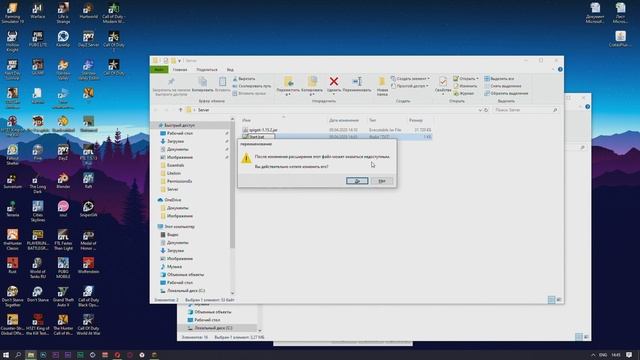Open Essentials folder in navigation pane
The width and height of the screenshot is (640, 360).
176,165
